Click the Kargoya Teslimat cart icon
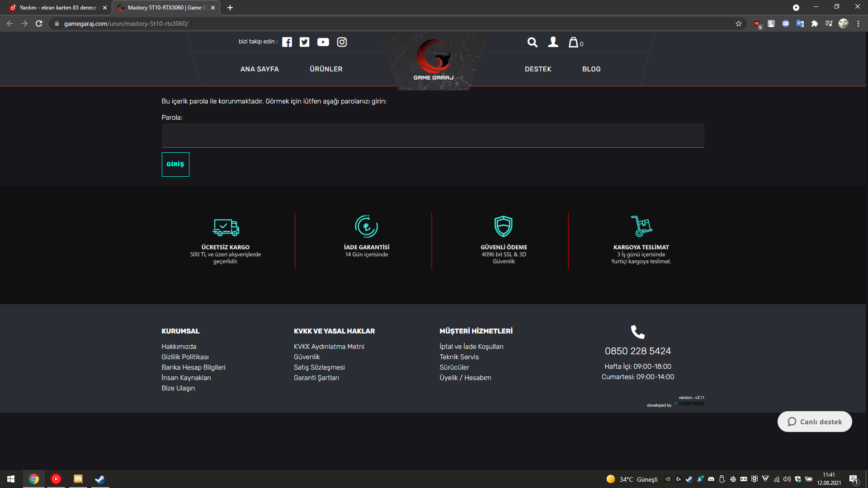Viewport: 868px width, 488px height. pos(641,226)
